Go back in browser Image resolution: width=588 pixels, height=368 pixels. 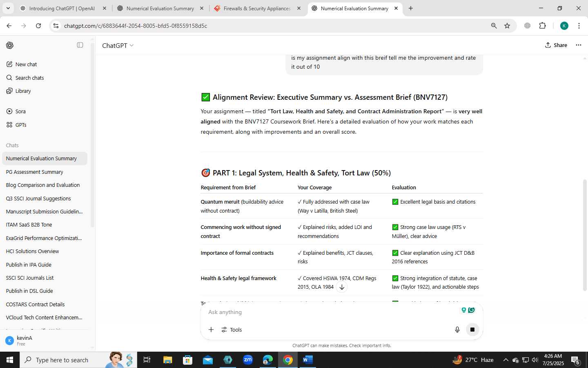pyautogui.click(x=9, y=26)
